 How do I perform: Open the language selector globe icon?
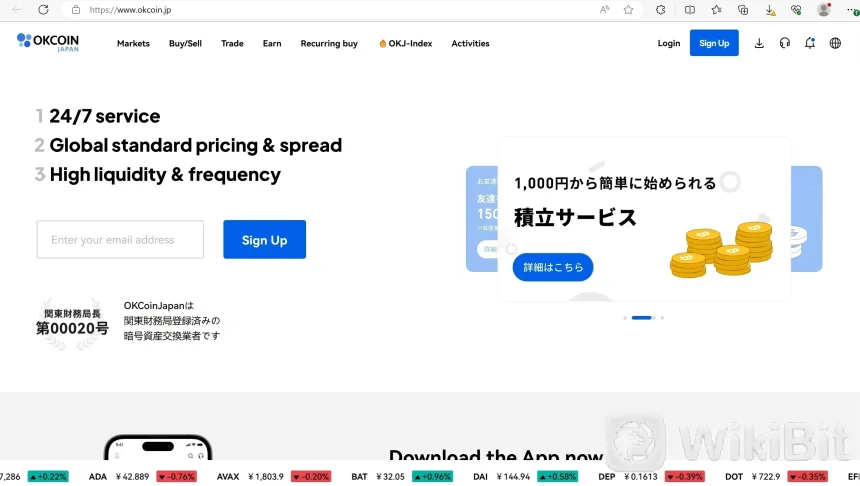coord(836,43)
